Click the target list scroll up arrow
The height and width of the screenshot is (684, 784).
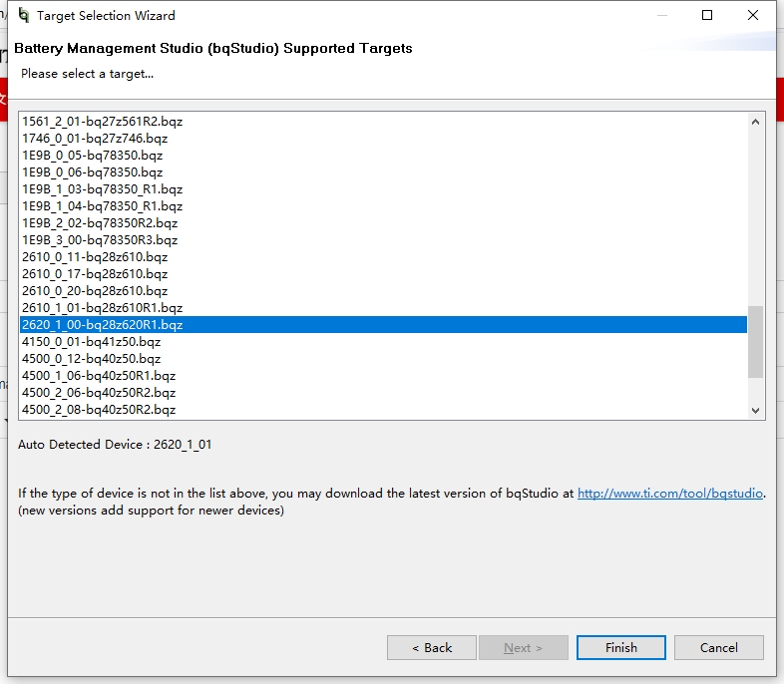pyautogui.click(x=755, y=122)
